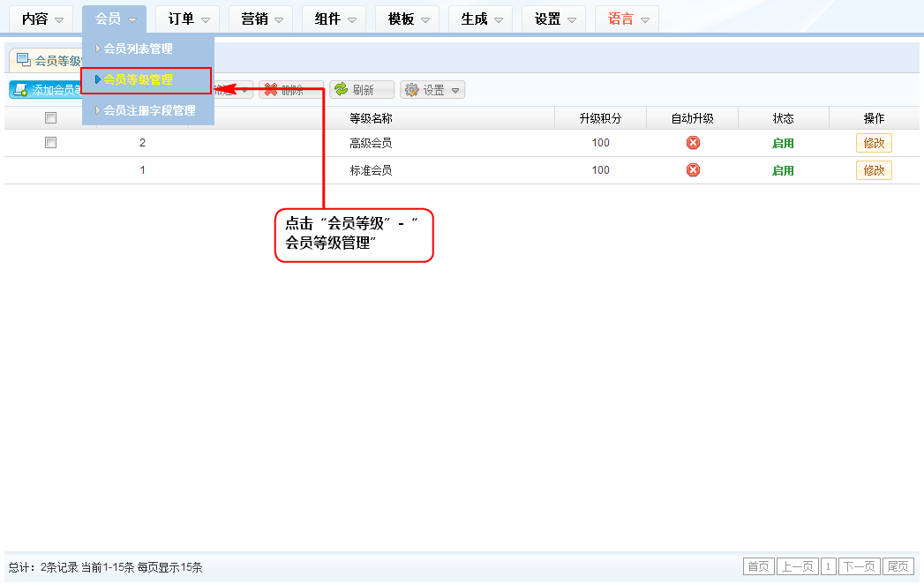Select highlighted 会员等级管理 menu item
The width and height of the screenshot is (924, 584).
138,79
